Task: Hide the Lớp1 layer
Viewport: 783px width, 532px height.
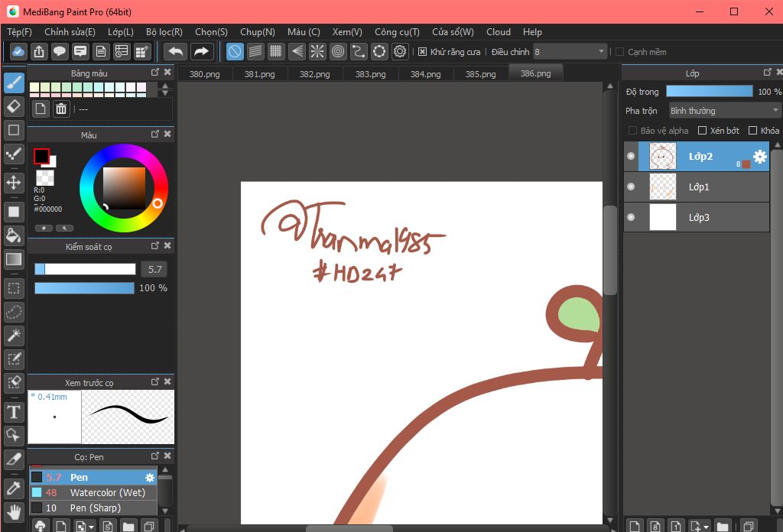Action: (x=631, y=187)
